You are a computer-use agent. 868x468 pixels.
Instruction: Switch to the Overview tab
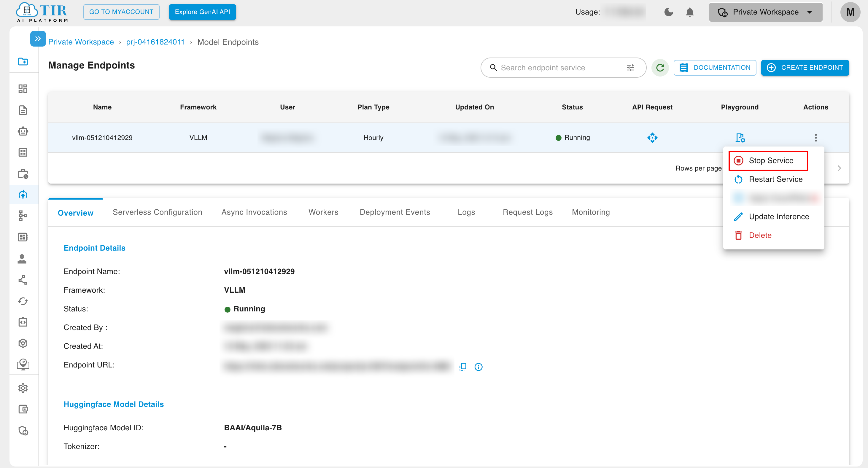(x=75, y=213)
